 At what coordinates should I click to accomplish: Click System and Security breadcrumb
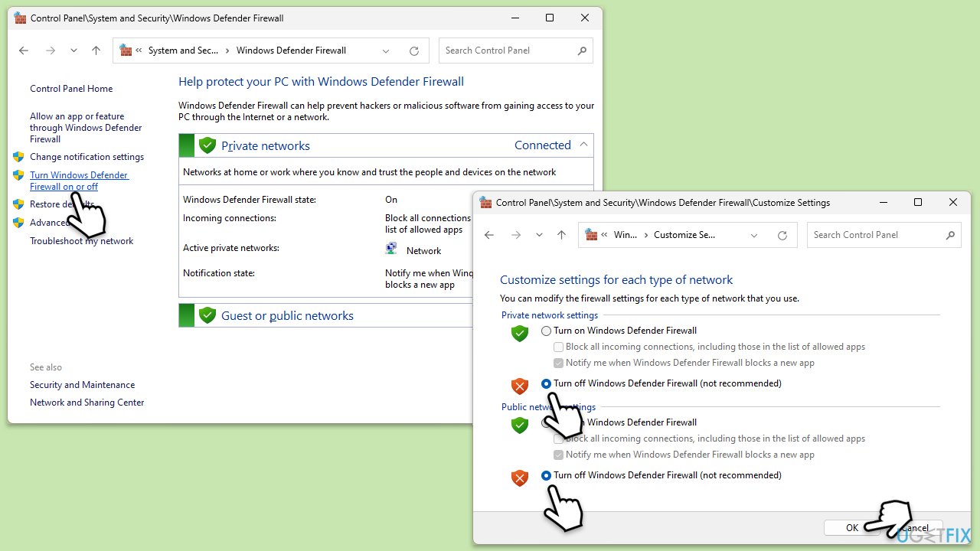click(x=183, y=51)
